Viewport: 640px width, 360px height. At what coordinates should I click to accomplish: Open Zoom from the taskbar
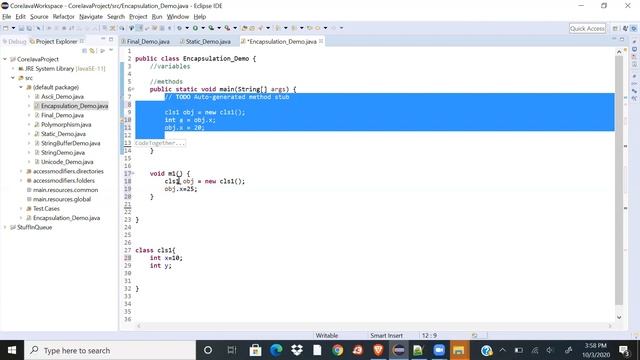tap(439, 350)
